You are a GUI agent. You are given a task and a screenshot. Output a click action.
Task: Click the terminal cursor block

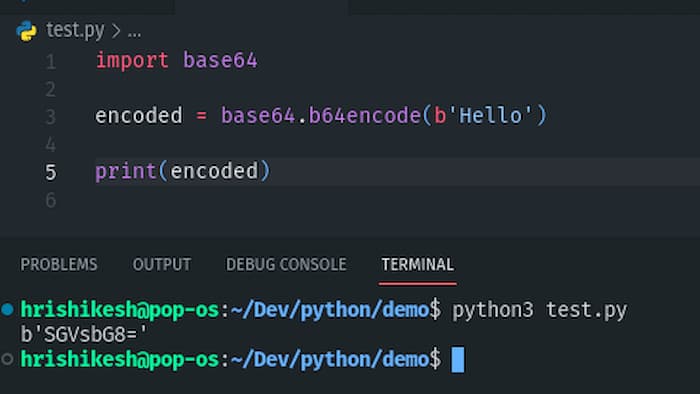click(x=458, y=360)
